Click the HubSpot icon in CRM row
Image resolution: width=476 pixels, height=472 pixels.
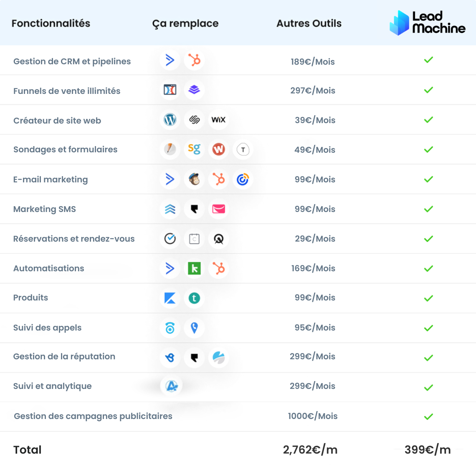[194, 60]
